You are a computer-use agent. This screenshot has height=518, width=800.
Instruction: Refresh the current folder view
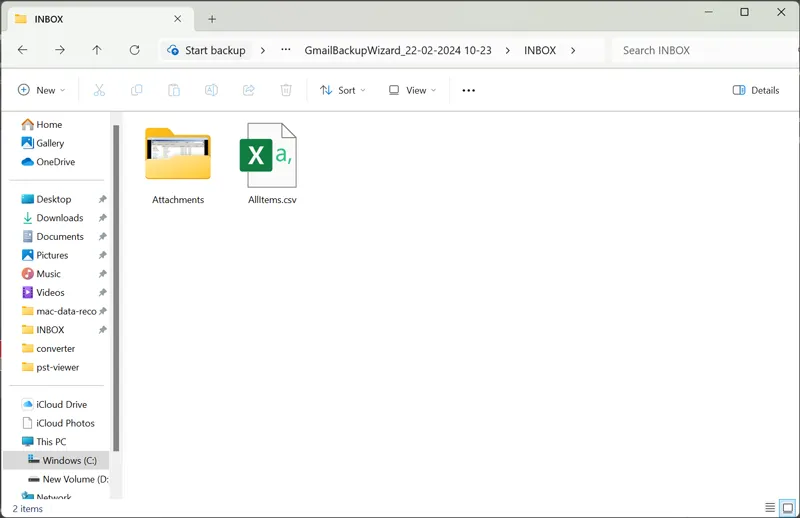[x=134, y=50]
